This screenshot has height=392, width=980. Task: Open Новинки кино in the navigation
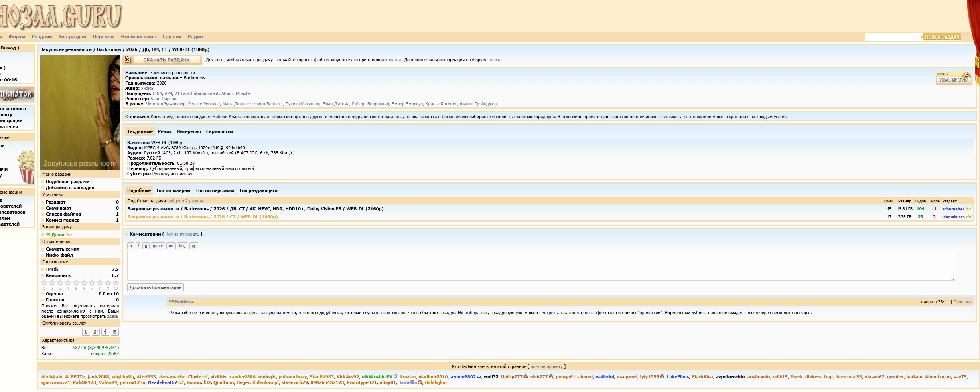tap(139, 37)
